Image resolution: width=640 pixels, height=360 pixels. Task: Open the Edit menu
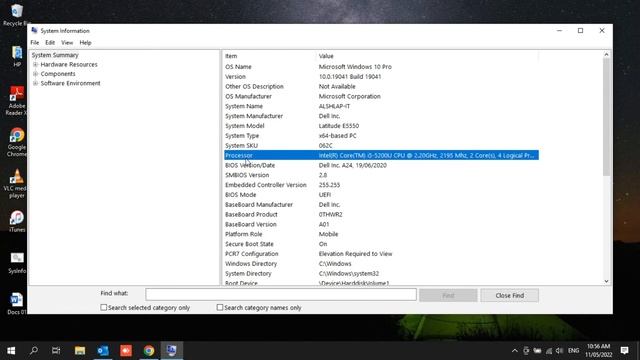pyautogui.click(x=50, y=42)
